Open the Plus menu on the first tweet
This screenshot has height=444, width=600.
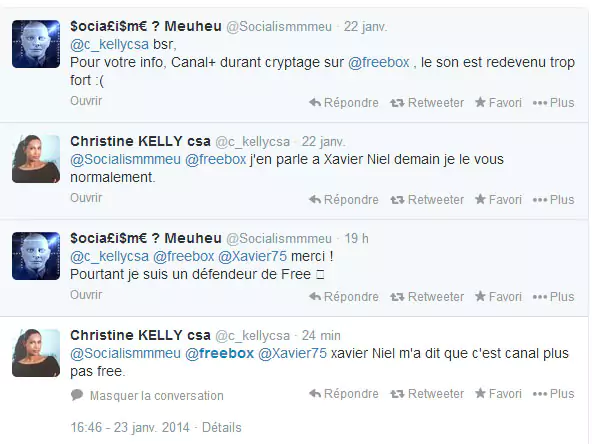553,103
